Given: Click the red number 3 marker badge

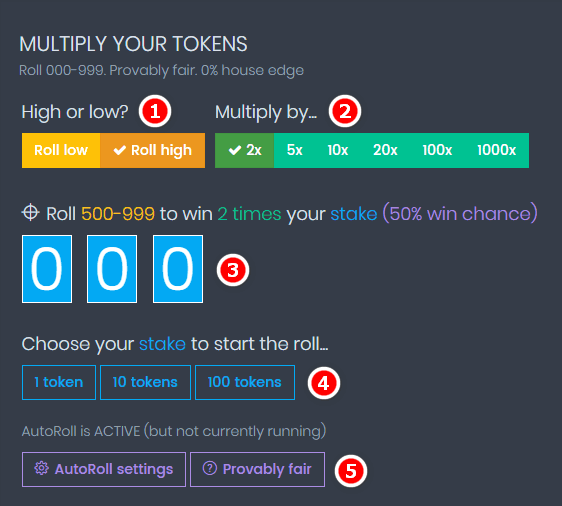Looking at the screenshot, I should [x=233, y=270].
